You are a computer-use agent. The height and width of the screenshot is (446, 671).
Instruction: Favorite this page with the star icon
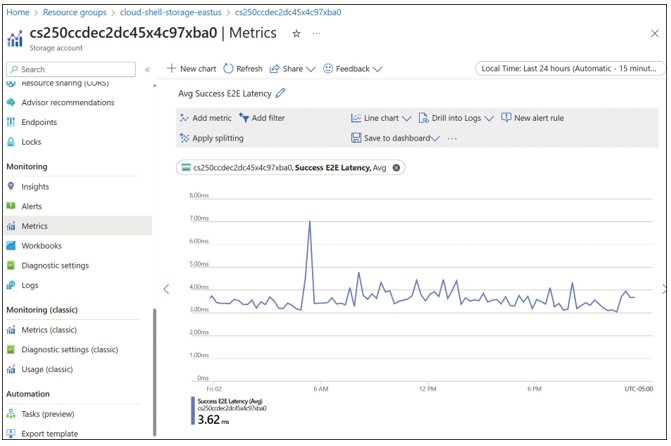pos(296,33)
